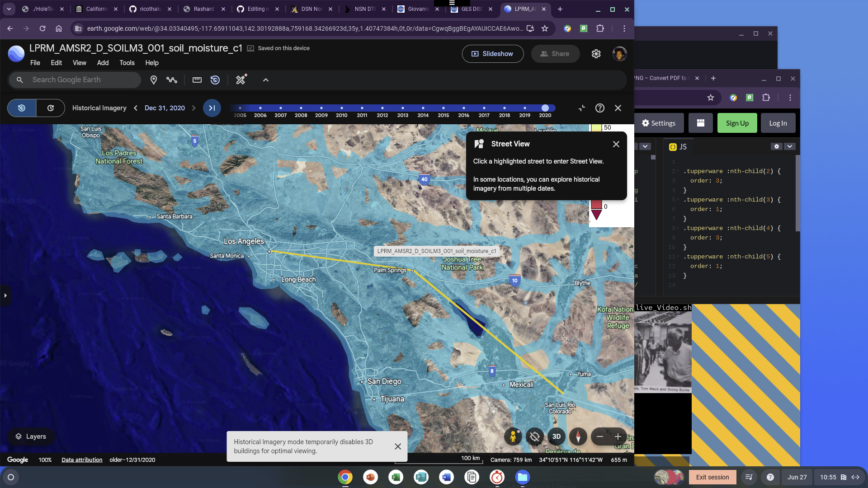Open the Chrome tab search dropdown
868x488 pixels.
9,9
